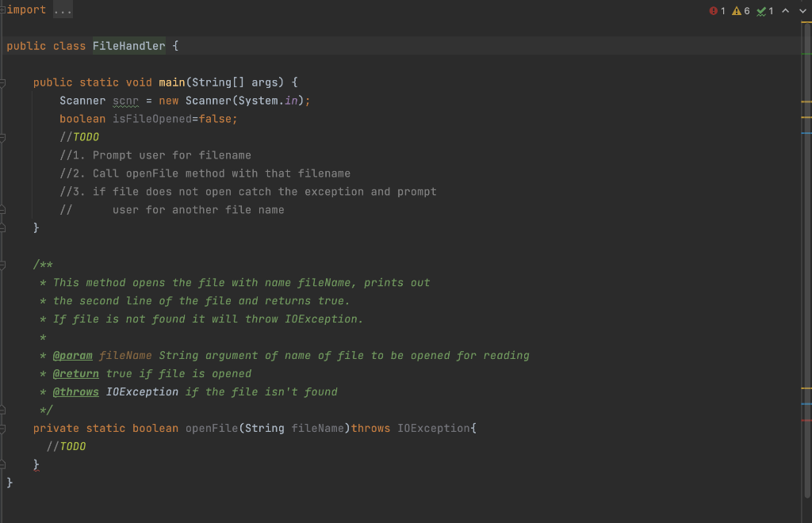Place the caret on the misspelled scnr variable

tap(125, 100)
